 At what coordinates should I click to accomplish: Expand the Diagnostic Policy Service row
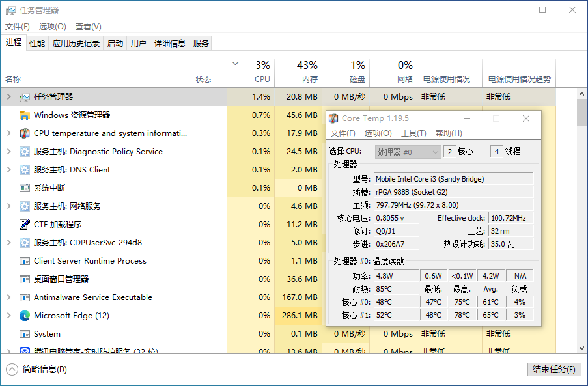9,152
